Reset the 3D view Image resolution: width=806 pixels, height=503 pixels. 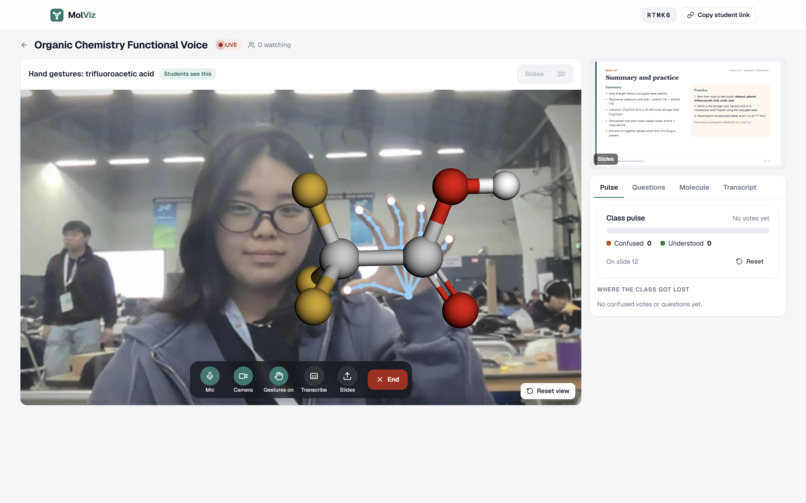[548, 391]
